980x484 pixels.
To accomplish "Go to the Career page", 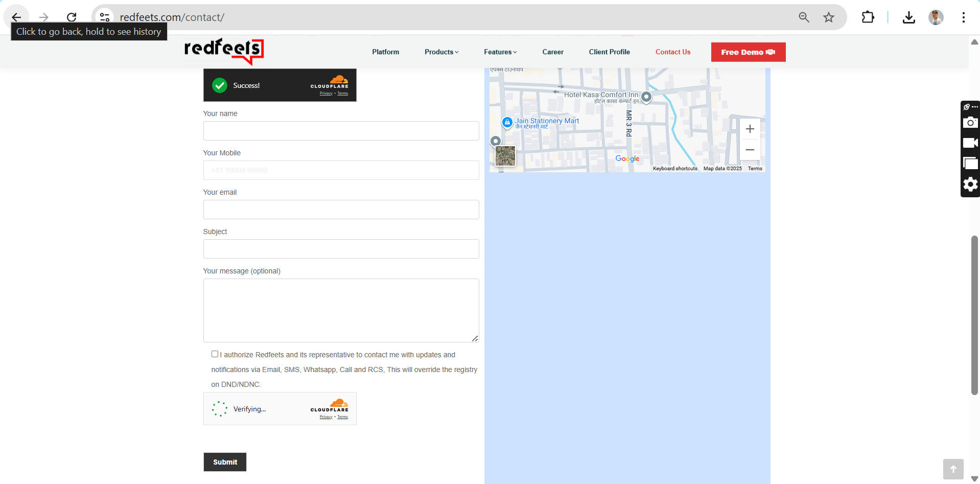I will (553, 52).
